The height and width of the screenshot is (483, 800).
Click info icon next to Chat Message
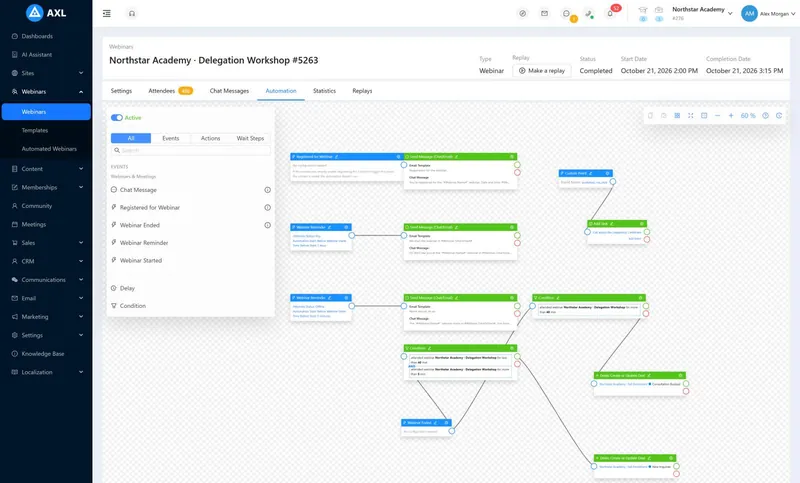(267, 190)
